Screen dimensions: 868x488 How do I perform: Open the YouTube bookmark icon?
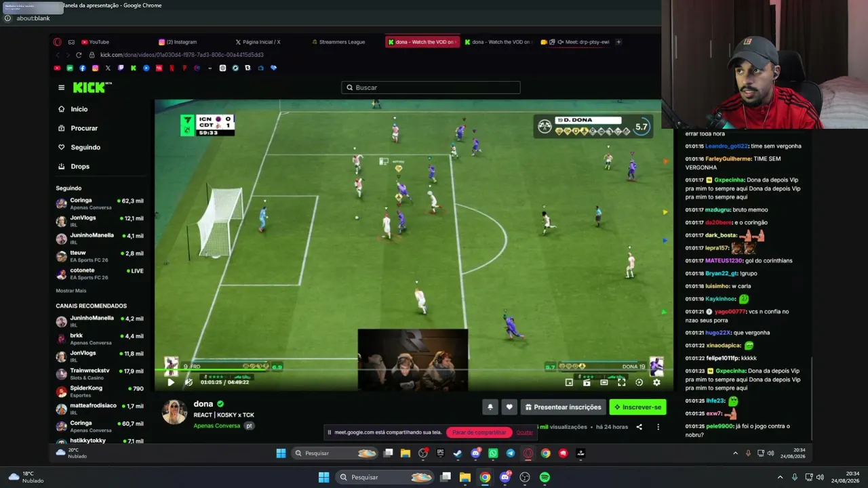pos(57,68)
